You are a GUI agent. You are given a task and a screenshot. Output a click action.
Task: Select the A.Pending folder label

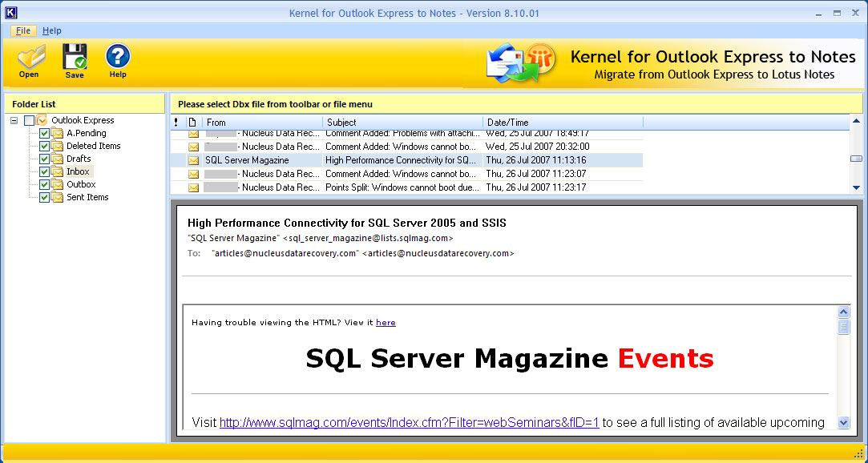[87, 133]
